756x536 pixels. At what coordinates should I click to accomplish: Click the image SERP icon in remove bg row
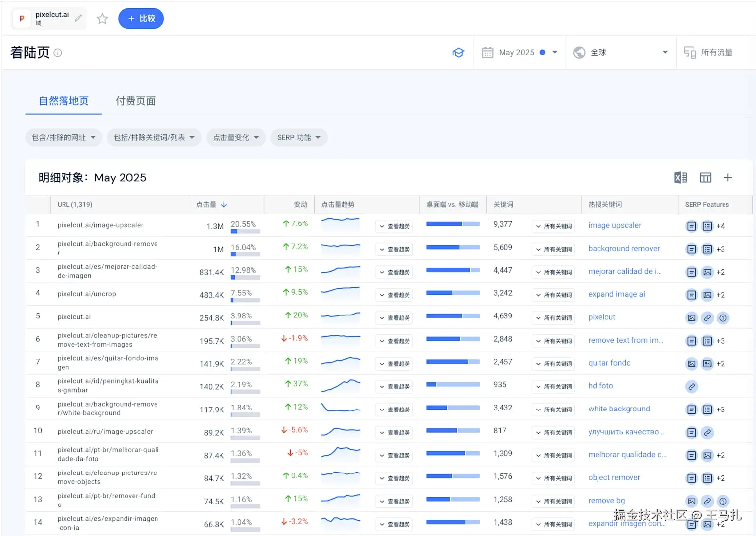pos(692,501)
